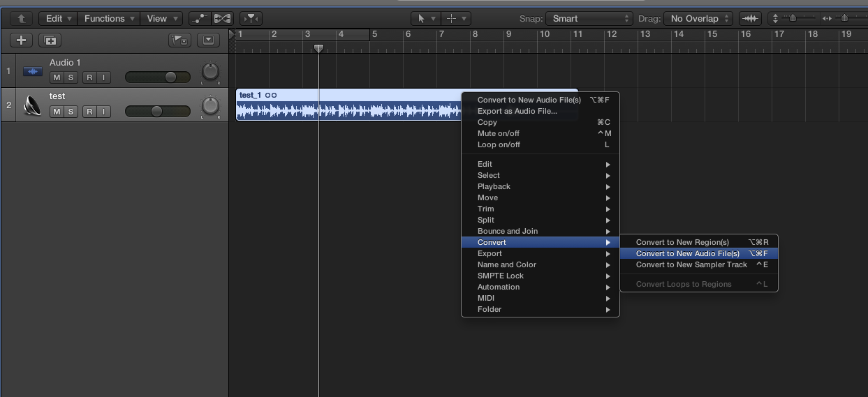The image size is (868, 397).
Task: Choose Export as Audio File… in context menu
Action: point(540,112)
